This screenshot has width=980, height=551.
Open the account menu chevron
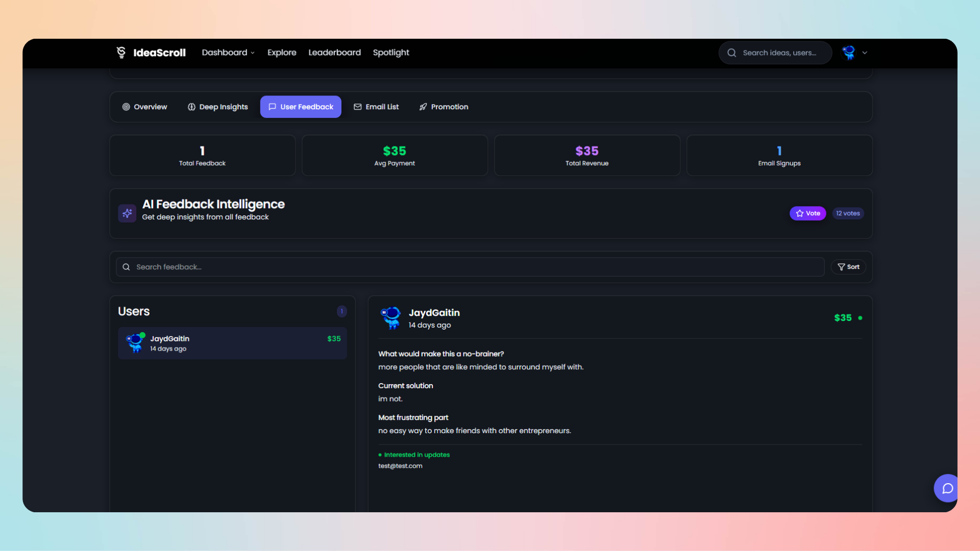865,53
